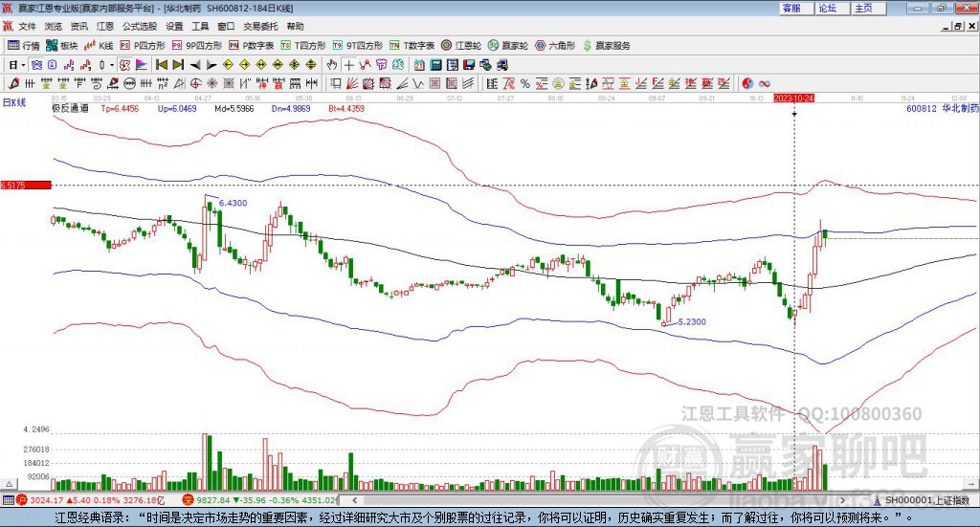This screenshot has height=527, width=980.
Task: Jump to first bar icon
Action: point(162,65)
